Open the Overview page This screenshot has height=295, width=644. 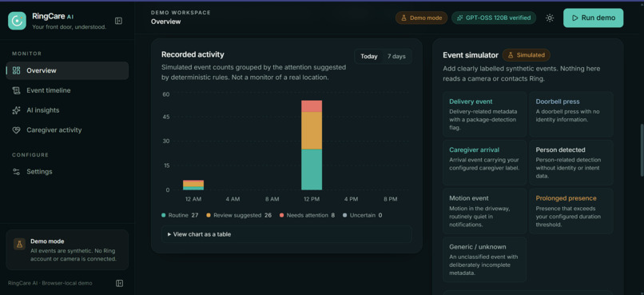[x=67, y=70]
